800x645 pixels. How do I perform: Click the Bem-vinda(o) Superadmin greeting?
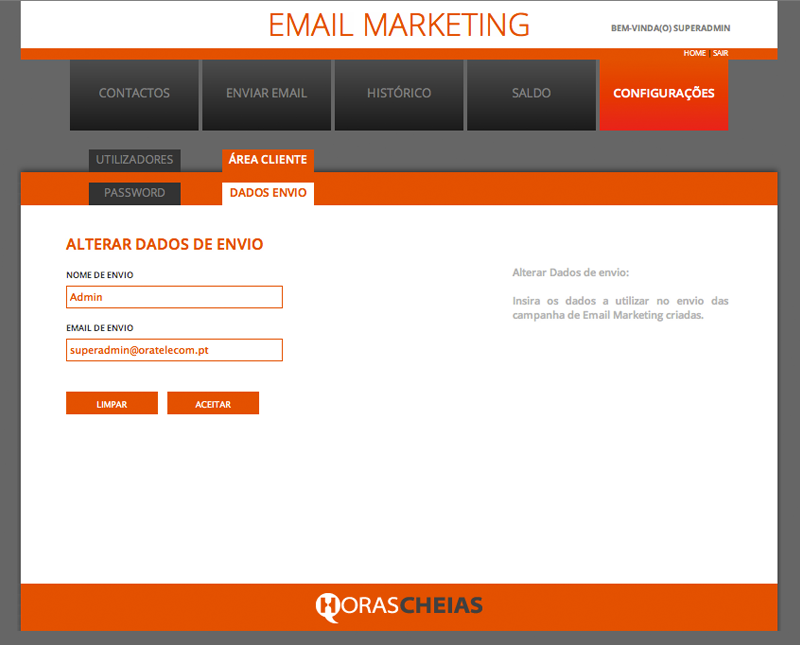pos(670,28)
